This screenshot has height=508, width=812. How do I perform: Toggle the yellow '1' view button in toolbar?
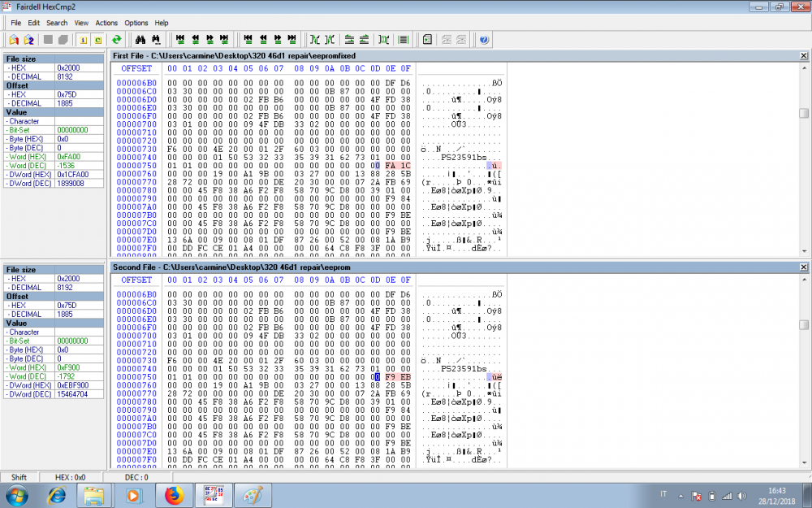(x=84, y=39)
